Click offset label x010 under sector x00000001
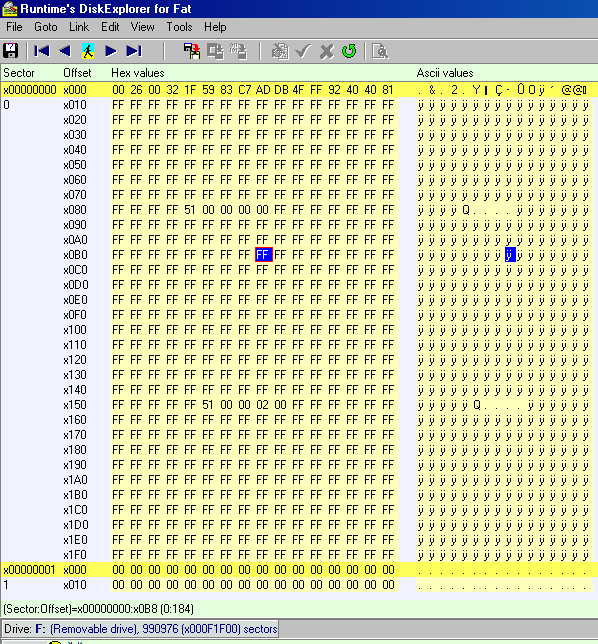Viewport: 598px width, 644px height. pyautogui.click(x=75, y=585)
